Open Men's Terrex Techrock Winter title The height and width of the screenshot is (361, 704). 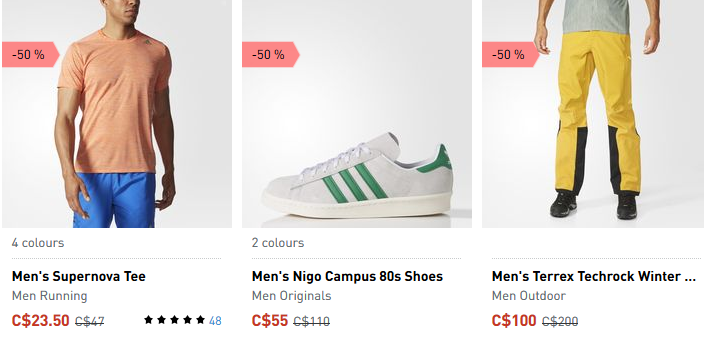coord(594,276)
